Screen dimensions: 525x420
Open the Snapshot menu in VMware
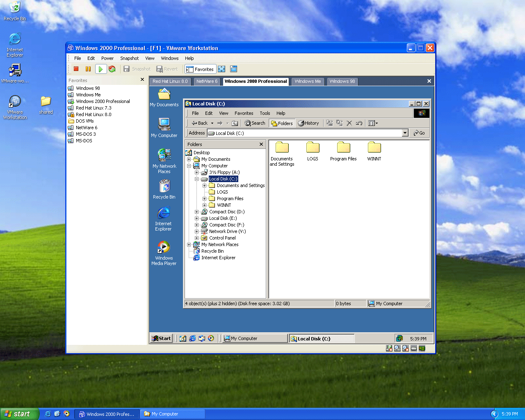[x=130, y=58]
